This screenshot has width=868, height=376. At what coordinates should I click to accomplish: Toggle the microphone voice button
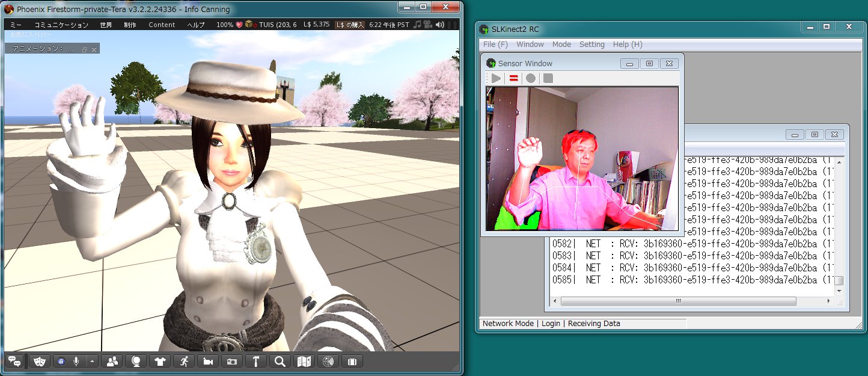coord(76,361)
